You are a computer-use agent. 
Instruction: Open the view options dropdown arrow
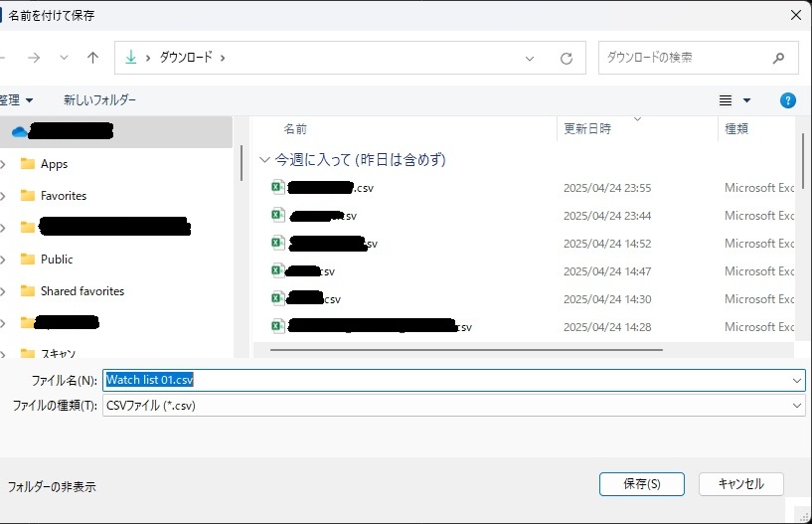click(x=746, y=100)
